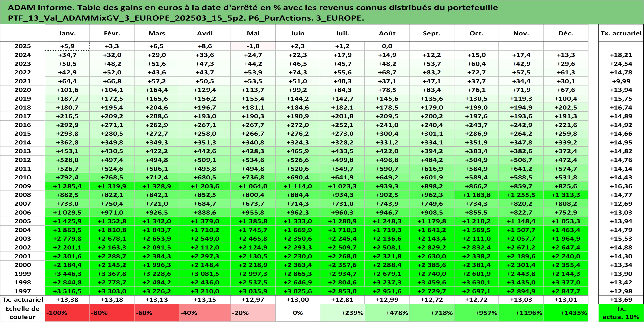Click cell +3 630,1 for 1998 Oct.
The width and height of the screenshot is (644, 322).
tap(477, 282)
